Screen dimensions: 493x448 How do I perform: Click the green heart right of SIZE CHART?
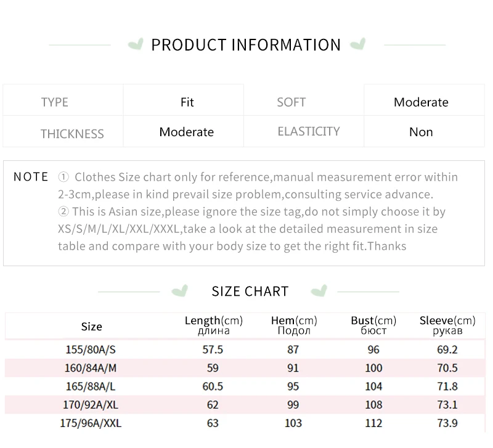coord(319,291)
